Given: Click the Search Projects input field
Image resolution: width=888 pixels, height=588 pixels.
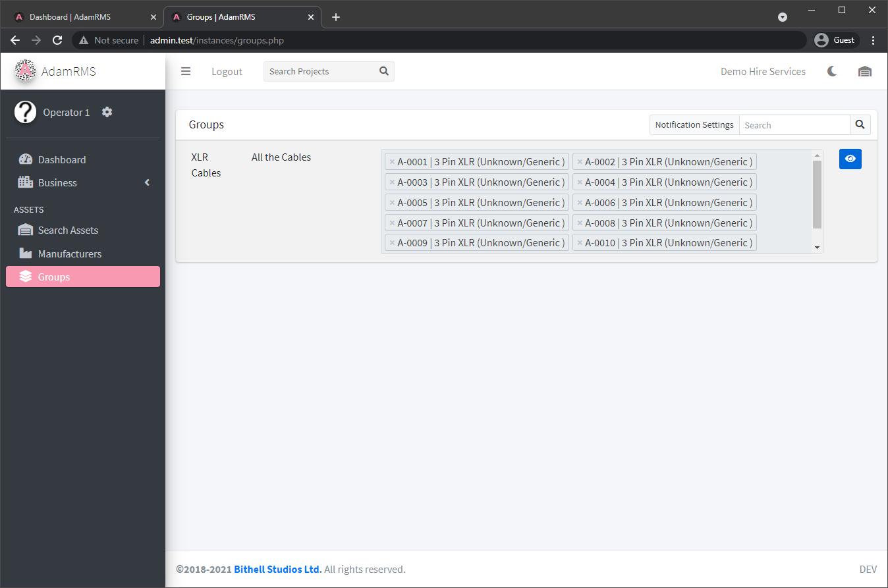Looking at the screenshot, I should [321, 72].
